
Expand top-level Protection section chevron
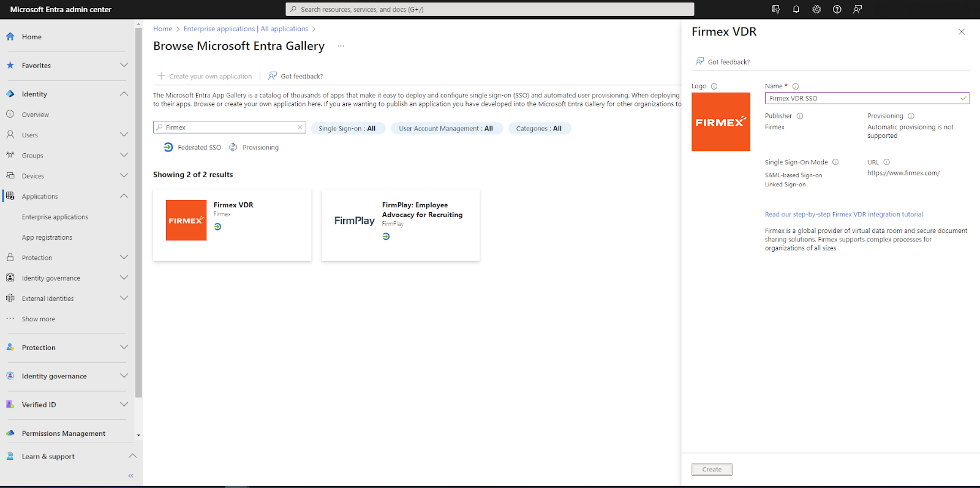coord(124,347)
